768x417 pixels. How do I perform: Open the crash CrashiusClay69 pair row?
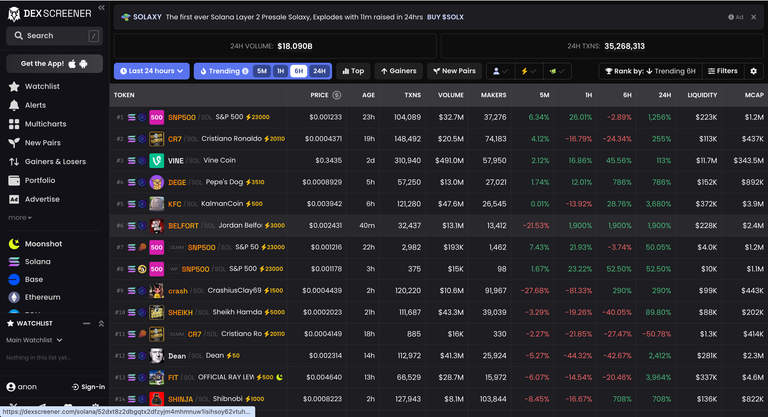[439, 291]
